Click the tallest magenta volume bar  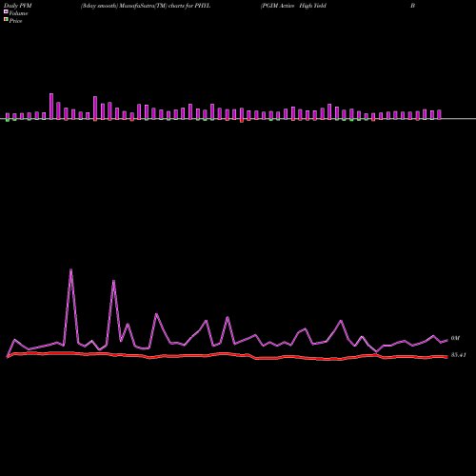(51, 107)
